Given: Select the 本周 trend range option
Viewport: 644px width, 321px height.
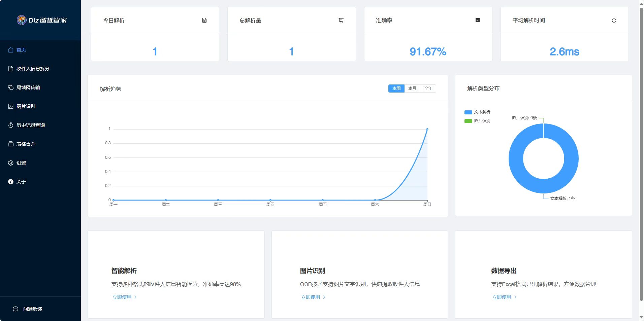Looking at the screenshot, I should 396,88.
